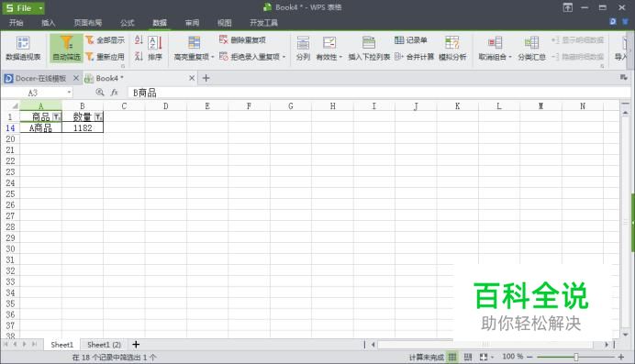Open the 排序 sort dialog
Image resolution: width=635 pixels, height=364 pixels.
pos(155,49)
